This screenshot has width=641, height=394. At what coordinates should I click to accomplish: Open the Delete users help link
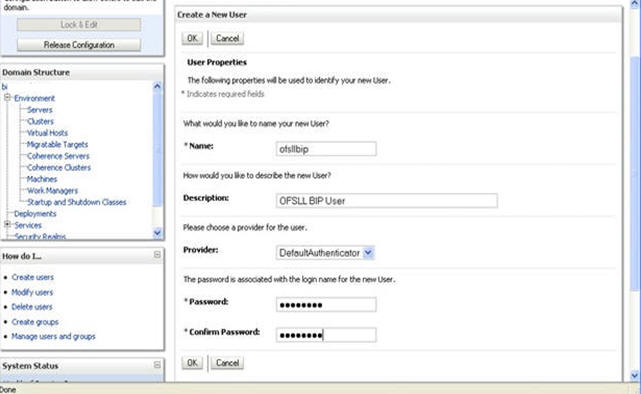(x=32, y=307)
